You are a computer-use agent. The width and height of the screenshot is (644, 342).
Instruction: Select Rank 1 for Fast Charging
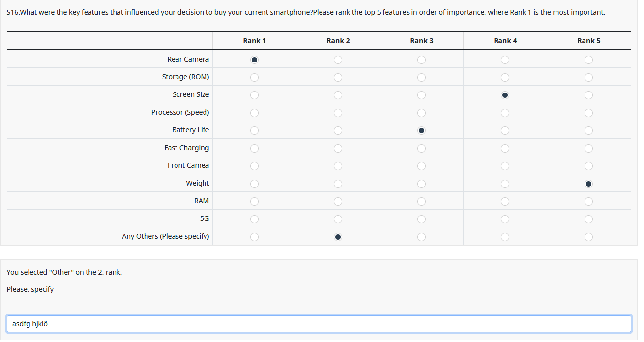[x=254, y=149]
